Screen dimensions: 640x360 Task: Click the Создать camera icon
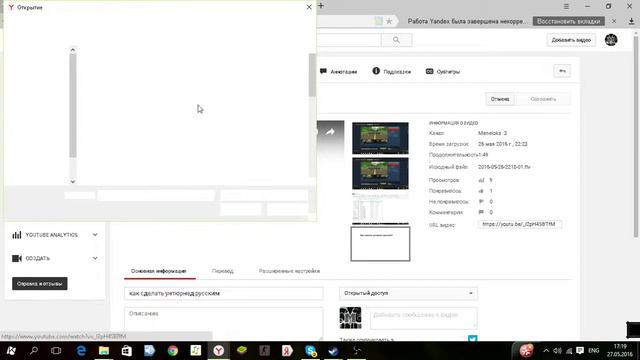click(17, 258)
